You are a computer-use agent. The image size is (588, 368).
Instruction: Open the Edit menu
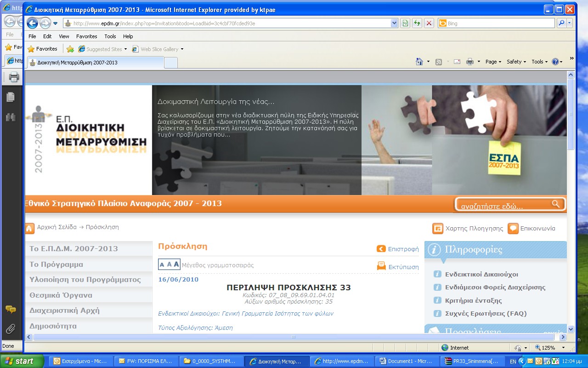47,36
